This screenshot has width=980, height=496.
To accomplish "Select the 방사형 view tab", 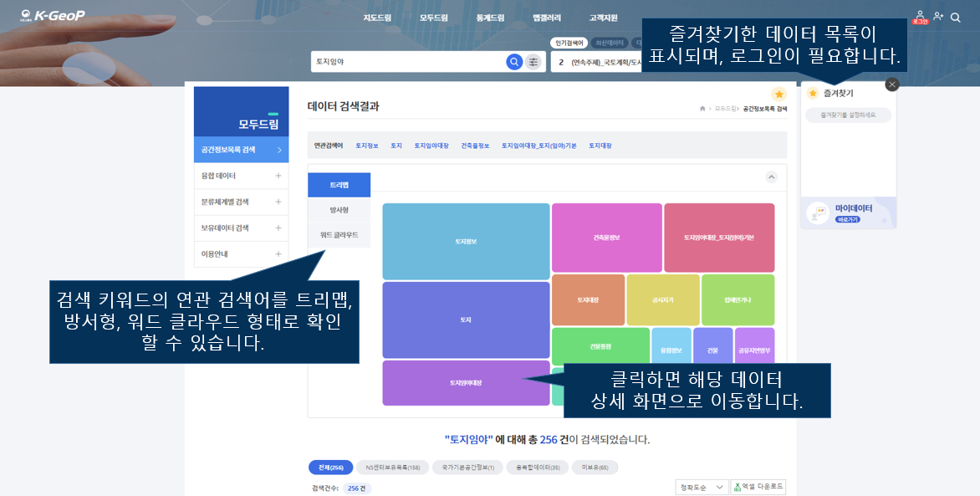I will pyautogui.click(x=339, y=210).
